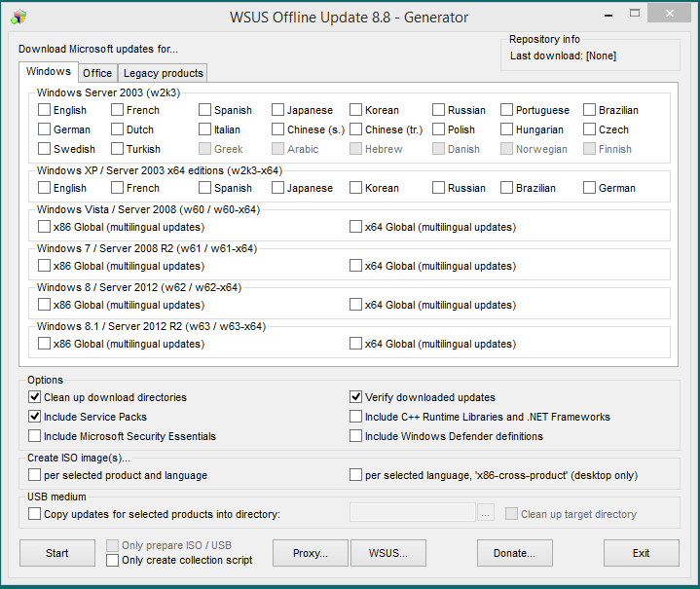Click the Donate... button

click(x=515, y=553)
